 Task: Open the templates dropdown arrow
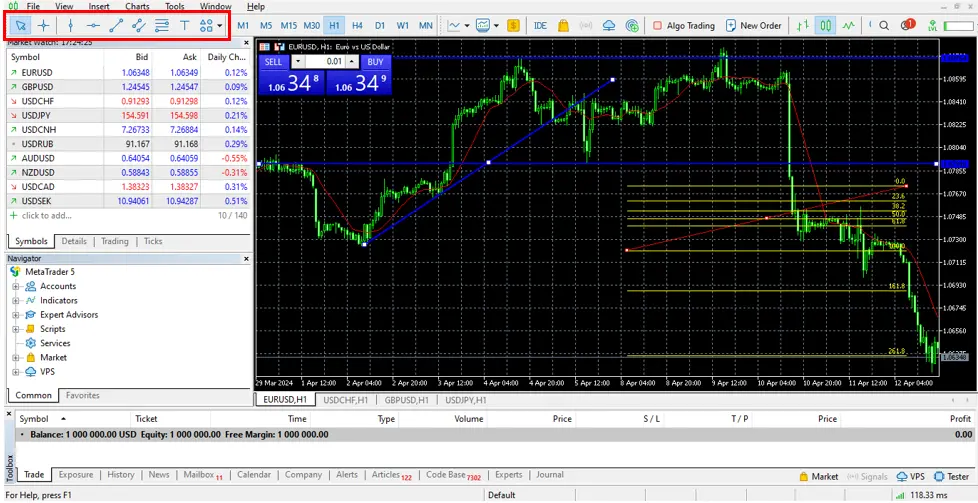[496, 26]
